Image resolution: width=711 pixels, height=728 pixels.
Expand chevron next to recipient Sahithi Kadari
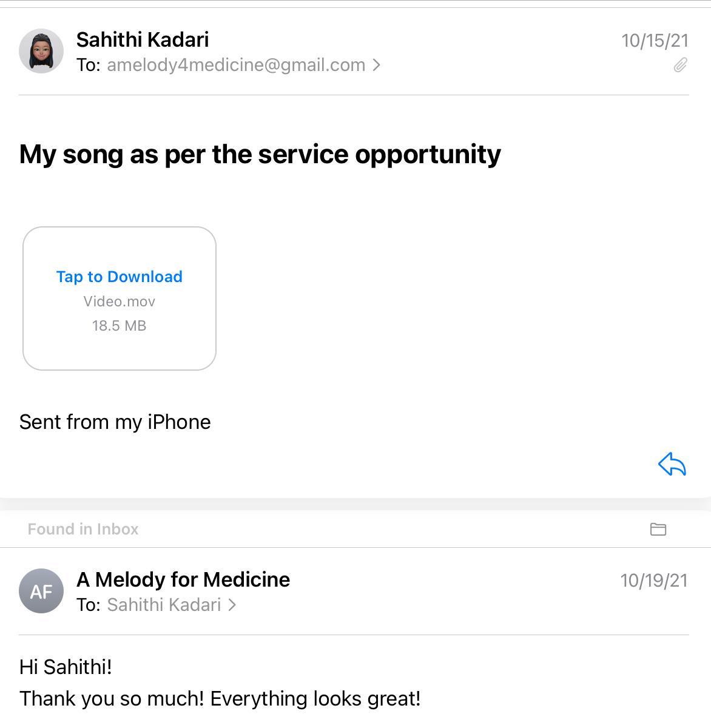pyautogui.click(x=232, y=605)
